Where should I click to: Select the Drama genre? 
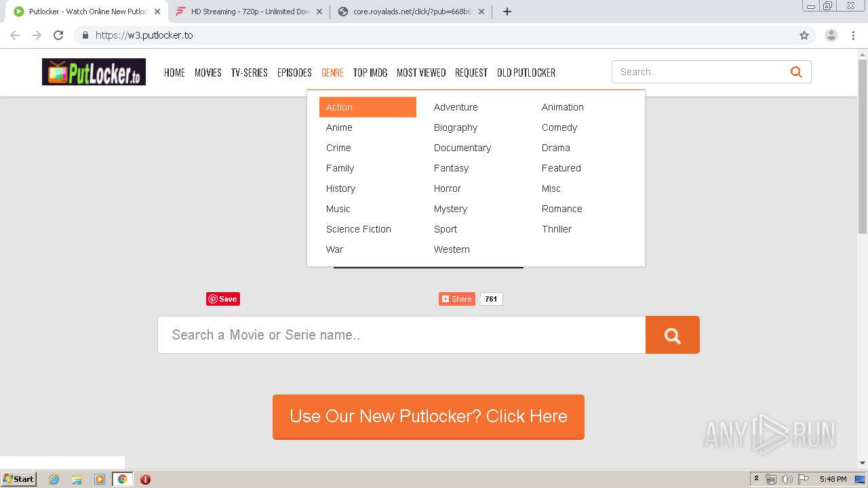coord(556,148)
